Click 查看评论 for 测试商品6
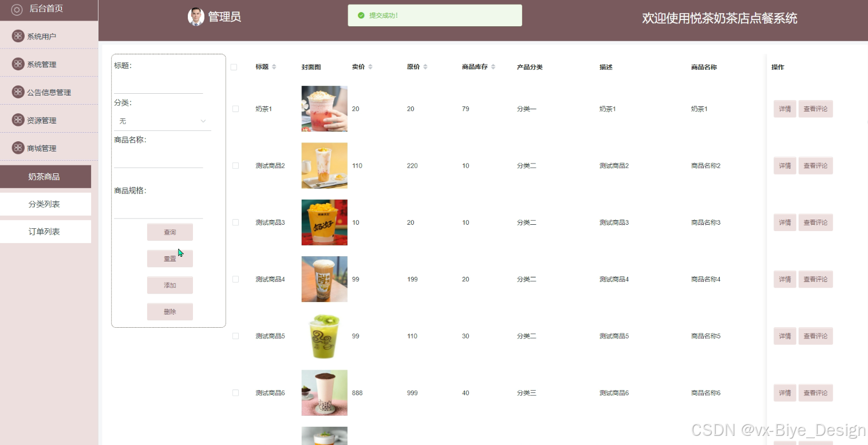The width and height of the screenshot is (868, 445). point(815,392)
